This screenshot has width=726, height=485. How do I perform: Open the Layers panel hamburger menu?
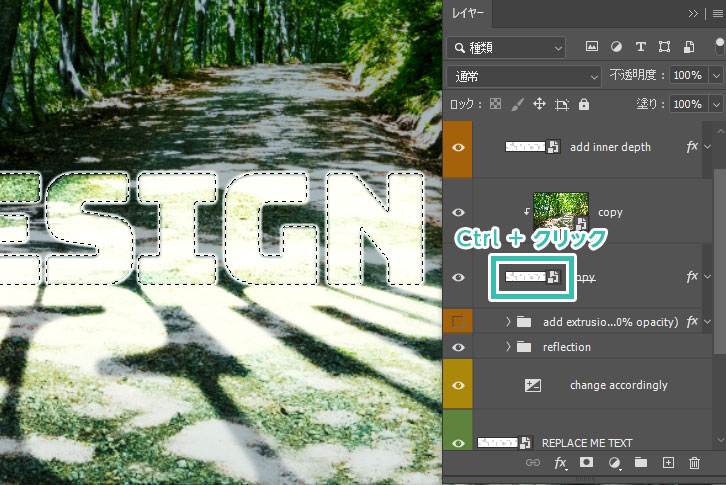(x=717, y=13)
